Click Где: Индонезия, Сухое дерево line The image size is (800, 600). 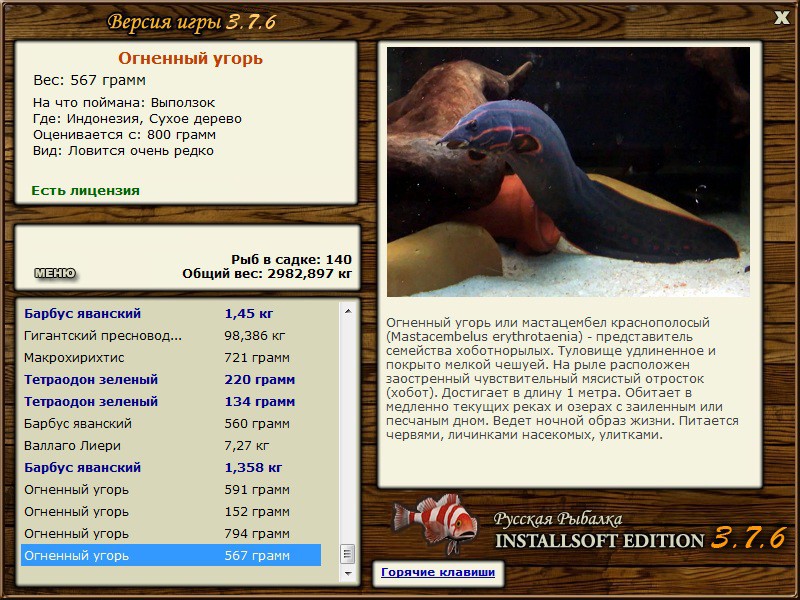[137, 119]
